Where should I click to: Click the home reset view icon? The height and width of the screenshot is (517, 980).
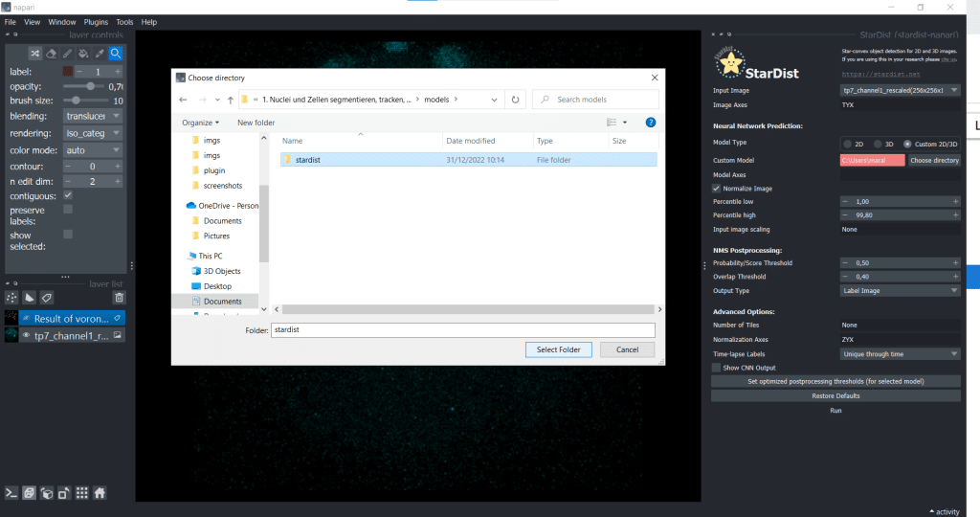[99, 493]
